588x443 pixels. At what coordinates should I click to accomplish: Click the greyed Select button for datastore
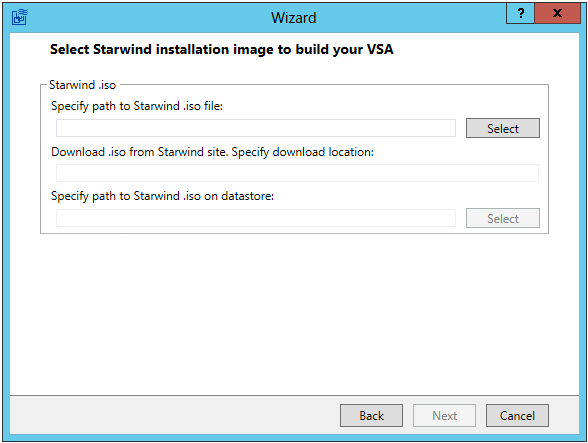coord(502,218)
